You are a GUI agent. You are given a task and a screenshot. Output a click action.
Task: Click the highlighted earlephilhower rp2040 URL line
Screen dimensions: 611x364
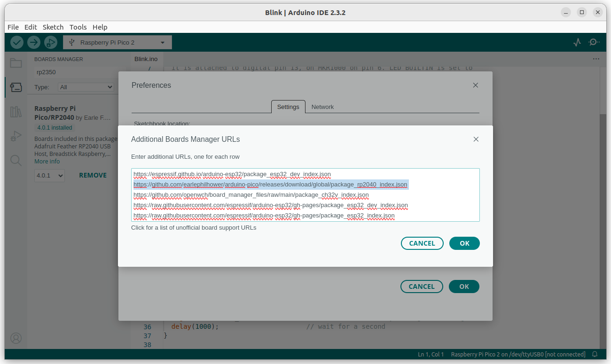(x=270, y=185)
